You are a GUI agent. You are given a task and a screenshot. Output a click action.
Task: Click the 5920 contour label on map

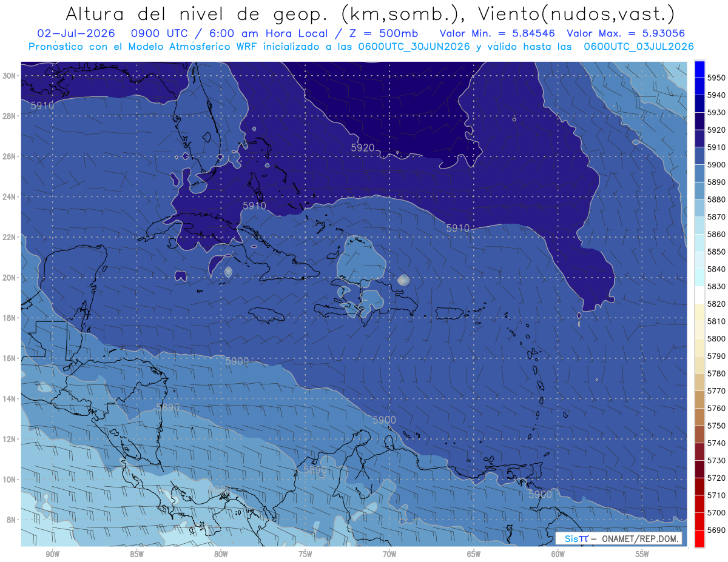click(363, 147)
